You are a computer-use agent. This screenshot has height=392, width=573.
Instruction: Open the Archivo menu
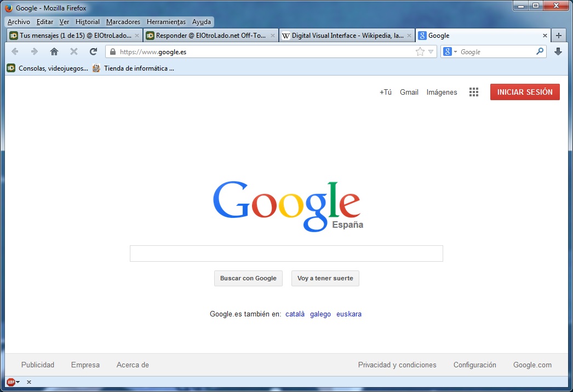[19, 22]
